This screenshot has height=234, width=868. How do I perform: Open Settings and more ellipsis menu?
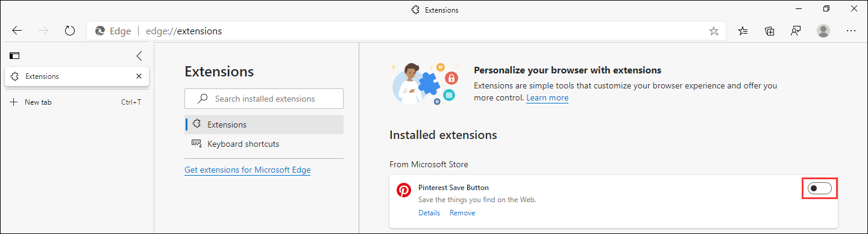pyautogui.click(x=851, y=31)
